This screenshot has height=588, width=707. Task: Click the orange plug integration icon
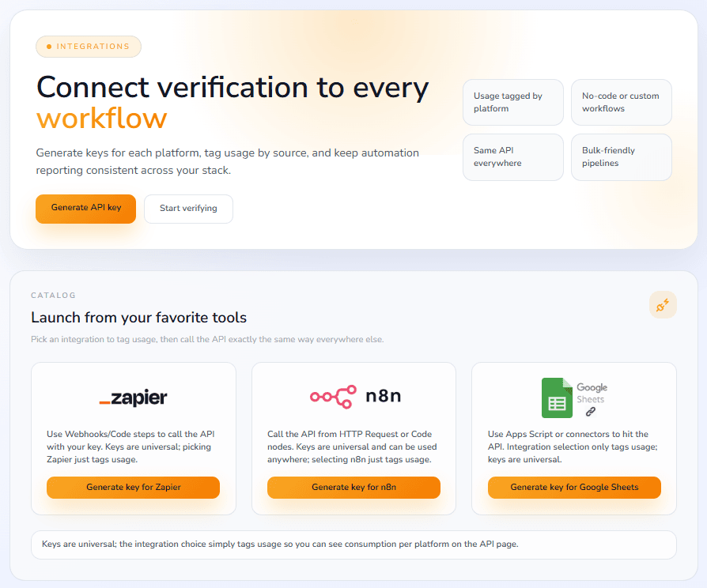point(663,304)
